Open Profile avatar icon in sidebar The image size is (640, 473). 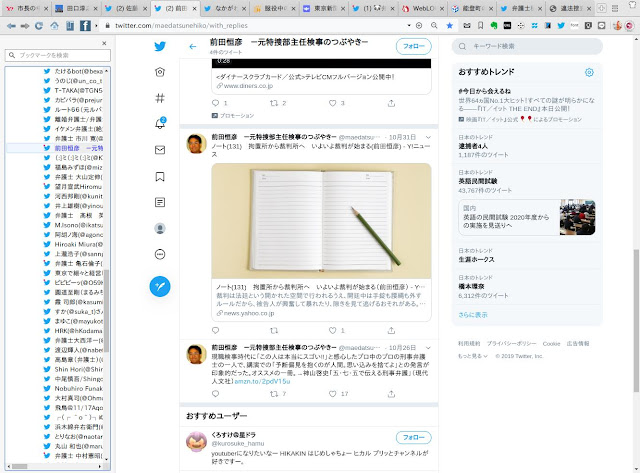[x=160, y=229]
